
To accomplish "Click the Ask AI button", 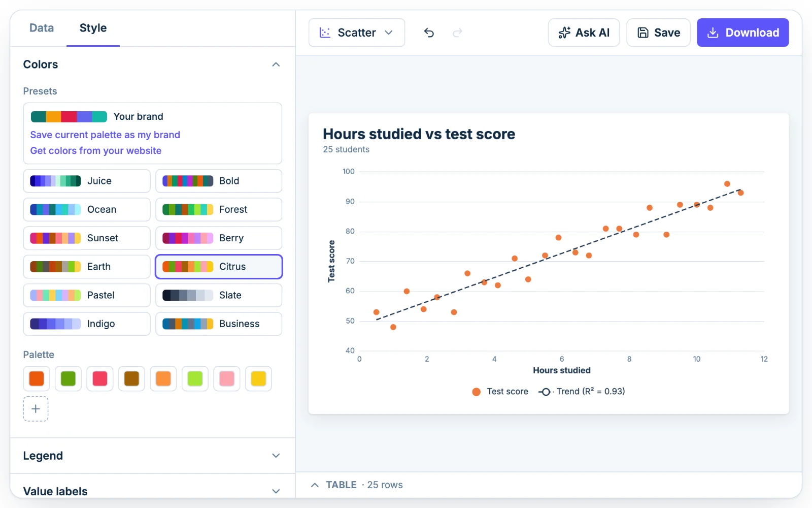I will click(584, 33).
